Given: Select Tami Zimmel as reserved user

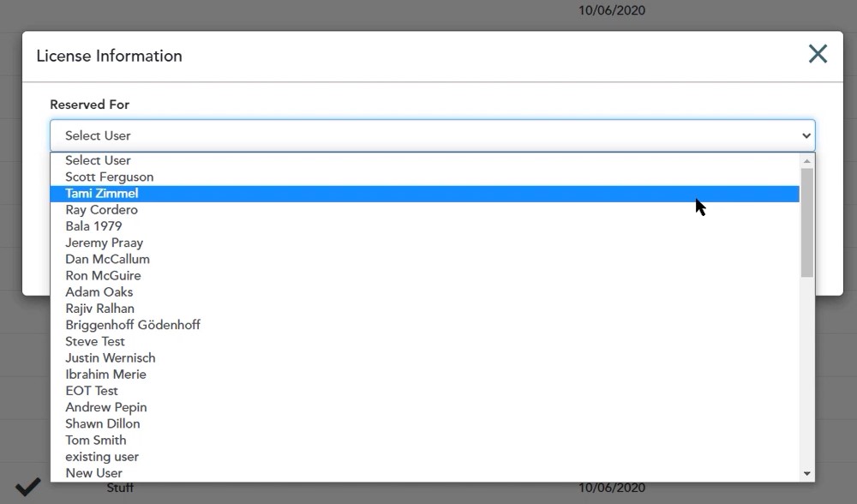Looking at the screenshot, I should (425, 194).
